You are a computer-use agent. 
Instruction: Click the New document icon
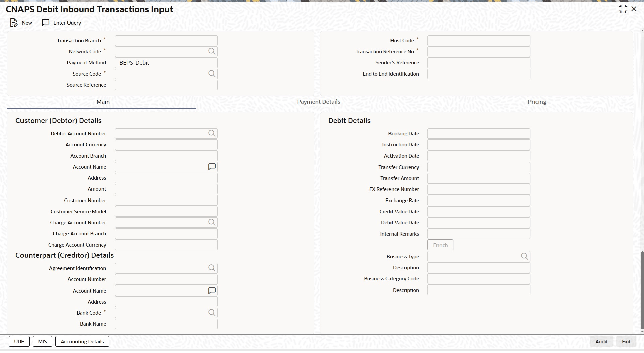coord(14,23)
